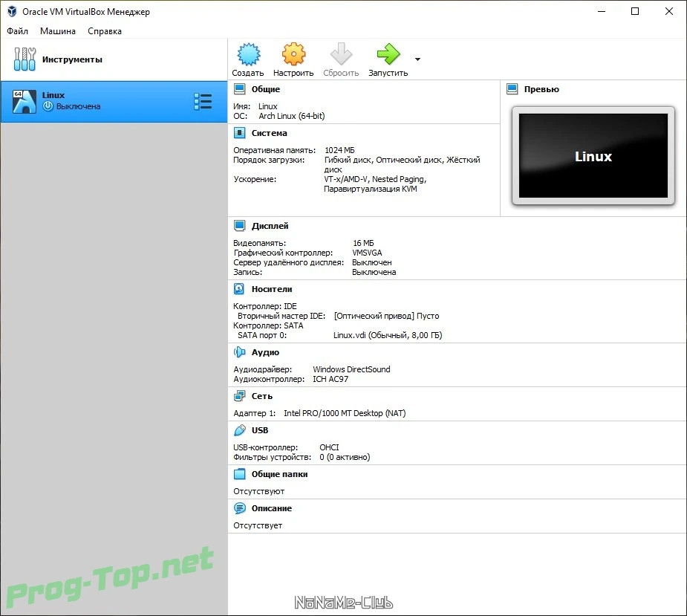Select the Инструменты entry label
The image size is (687, 616).
click(72, 59)
